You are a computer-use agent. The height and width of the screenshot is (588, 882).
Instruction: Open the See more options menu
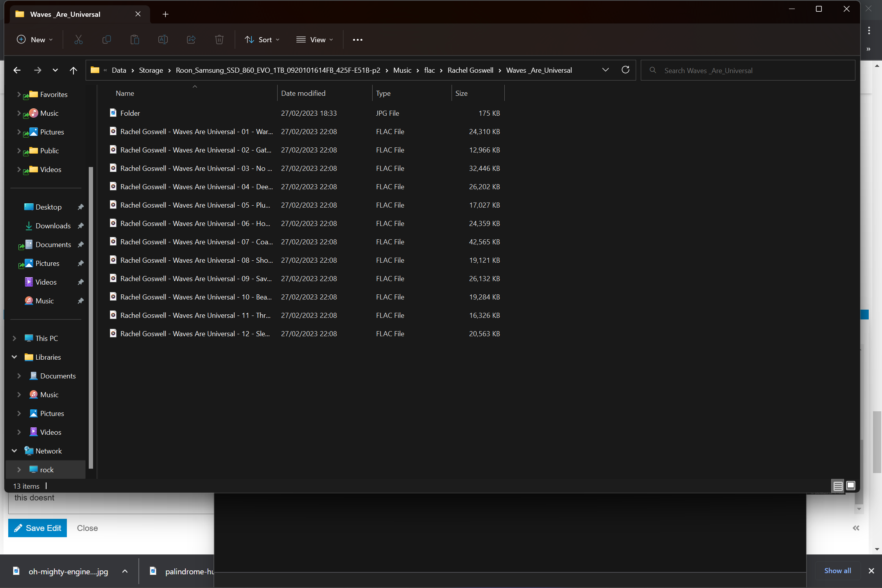[357, 39]
